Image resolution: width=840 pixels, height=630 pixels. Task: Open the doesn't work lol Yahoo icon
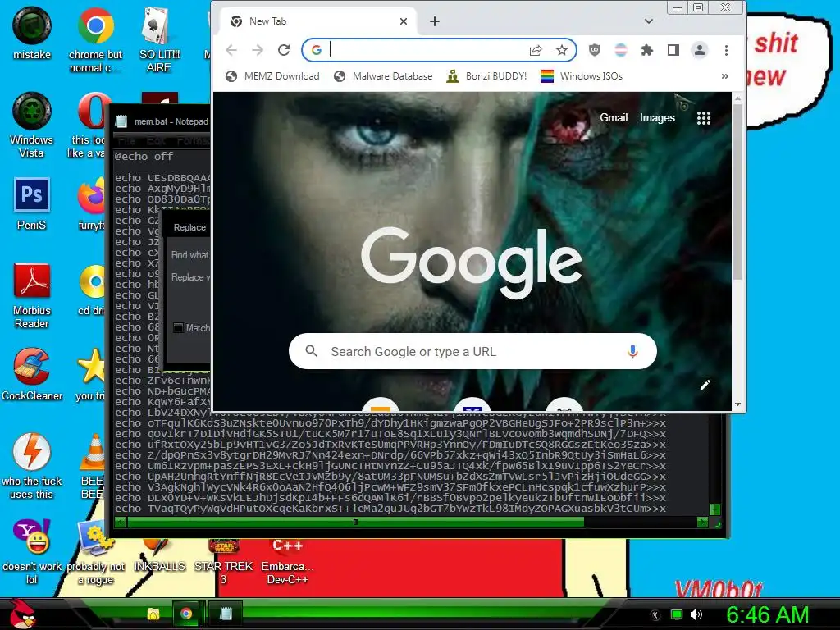[32, 552]
